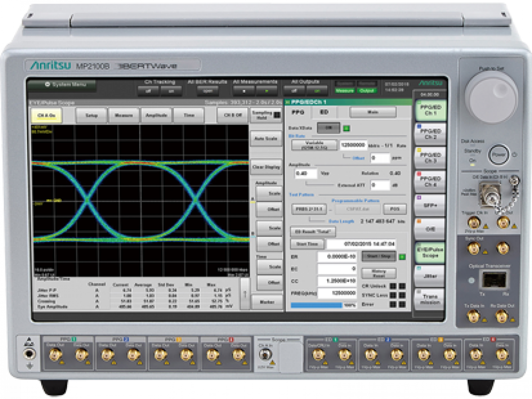Image resolution: width=532 pixels, height=399 pixels.
Task: Click the yellow channel A level marker
Action: 253,202
